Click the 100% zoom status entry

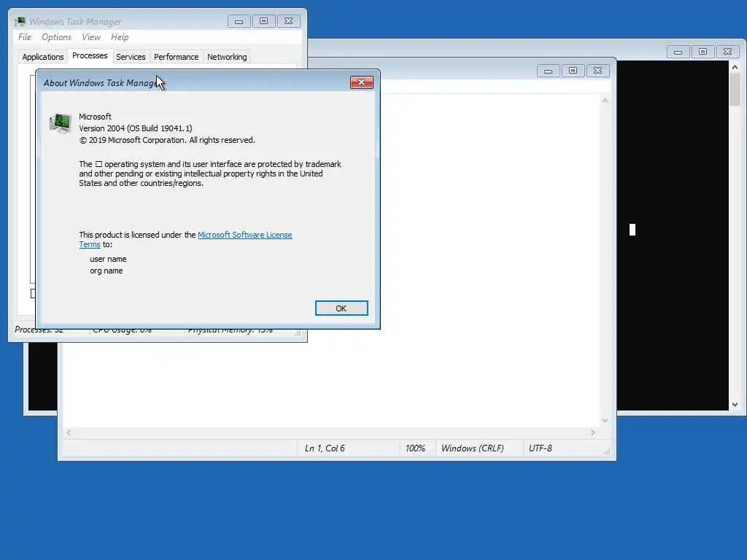[x=415, y=448]
